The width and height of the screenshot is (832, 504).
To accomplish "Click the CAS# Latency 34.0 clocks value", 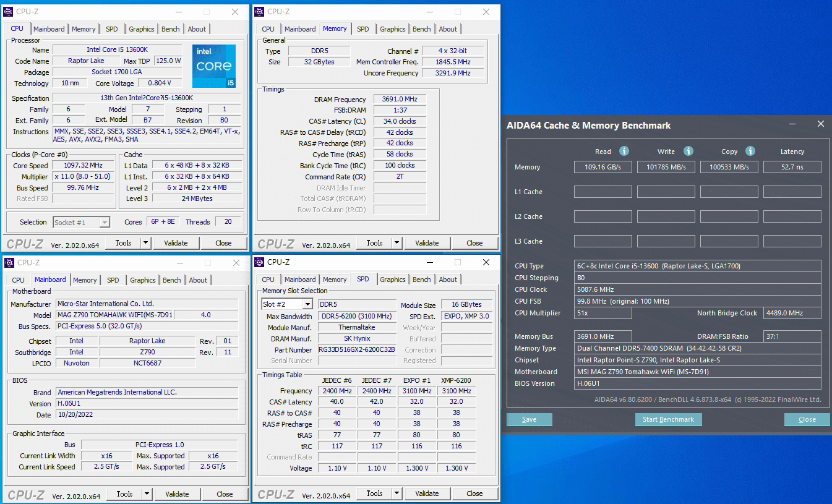I will [x=400, y=121].
